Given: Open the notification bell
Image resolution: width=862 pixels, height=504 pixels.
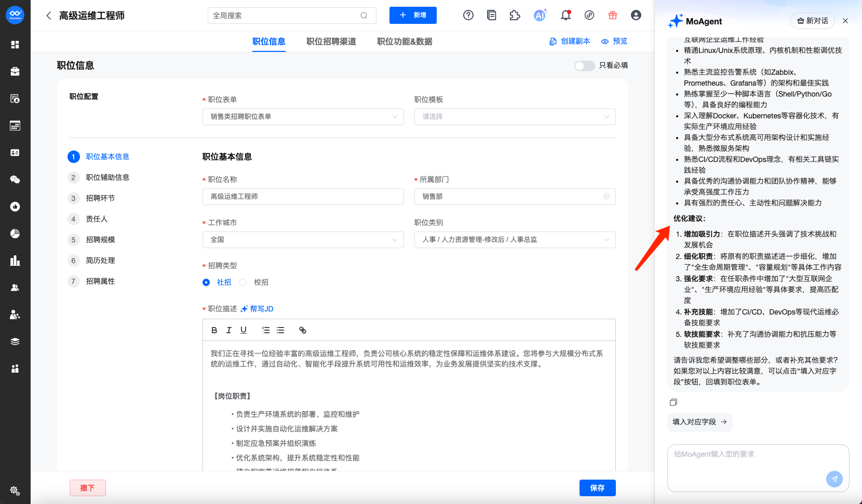Looking at the screenshot, I should tap(566, 15).
